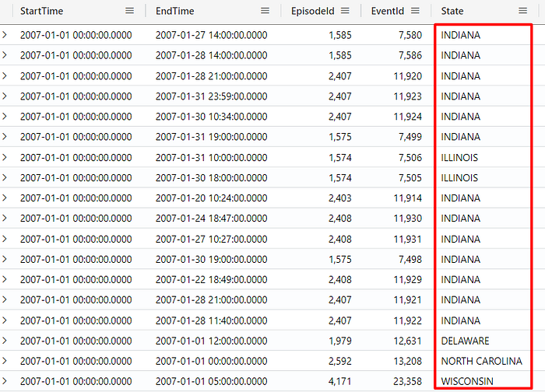Expand the row with EventId 11,924
The image size is (545, 392).
click(x=5, y=116)
